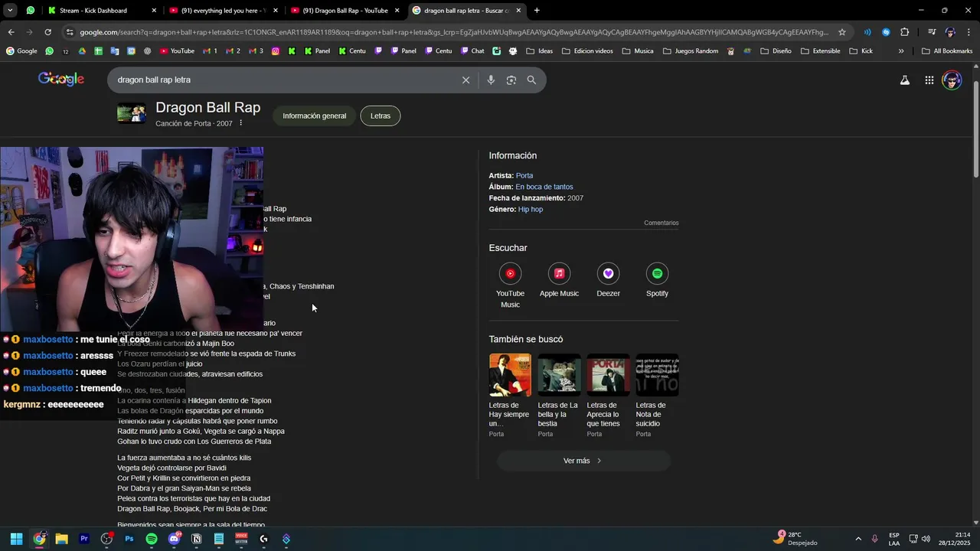This screenshot has height=551, width=980.
Task: Reload the current page
Action: (47, 32)
